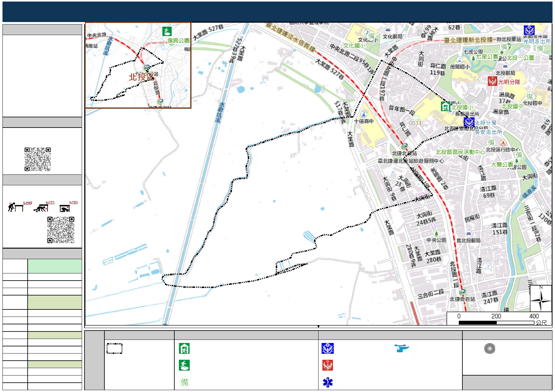Screen dimensions: 555x392
Task: Click the 文化國小 green label
Action: pyautogui.click(x=354, y=46)
